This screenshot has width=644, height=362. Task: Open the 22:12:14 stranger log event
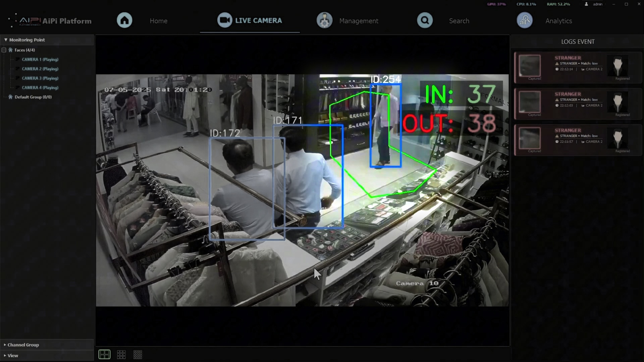[578, 67]
